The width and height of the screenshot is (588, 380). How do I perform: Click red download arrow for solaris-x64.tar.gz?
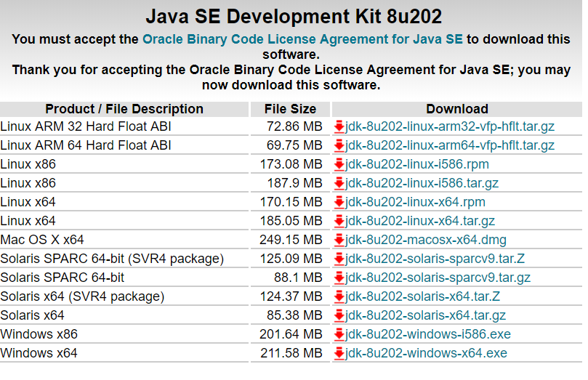point(339,315)
